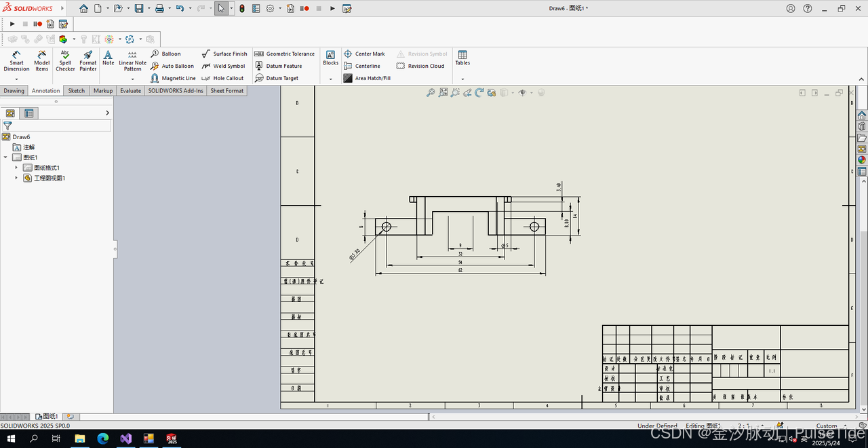Image resolution: width=868 pixels, height=448 pixels.
Task: Click Zoom to Fit in view toolbar
Action: coord(431,93)
